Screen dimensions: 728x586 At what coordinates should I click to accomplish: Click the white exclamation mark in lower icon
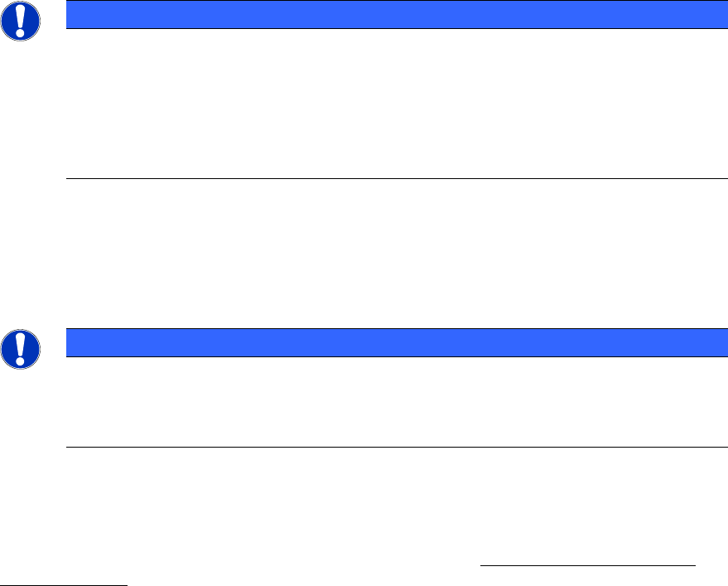tap(22, 349)
